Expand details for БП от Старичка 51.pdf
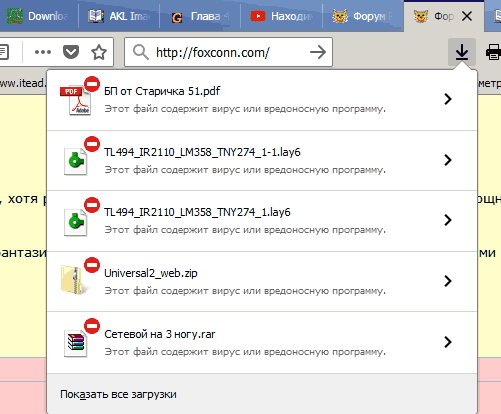The height and width of the screenshot is (414, 501). pyautogui.click(x=448, y=99)
